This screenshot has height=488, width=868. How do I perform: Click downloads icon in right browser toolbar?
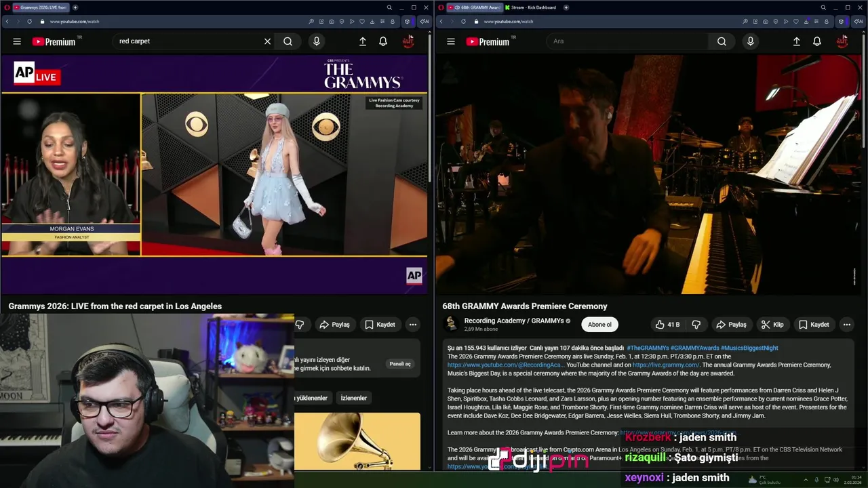[x=806, y=21]
